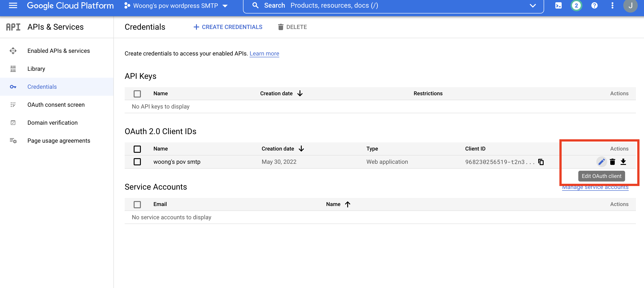This screenshot has height=288, width=644.
Task: Click the pencil Edit OAuth client icon
Action: pyautogui.click(x=601, y=162)
